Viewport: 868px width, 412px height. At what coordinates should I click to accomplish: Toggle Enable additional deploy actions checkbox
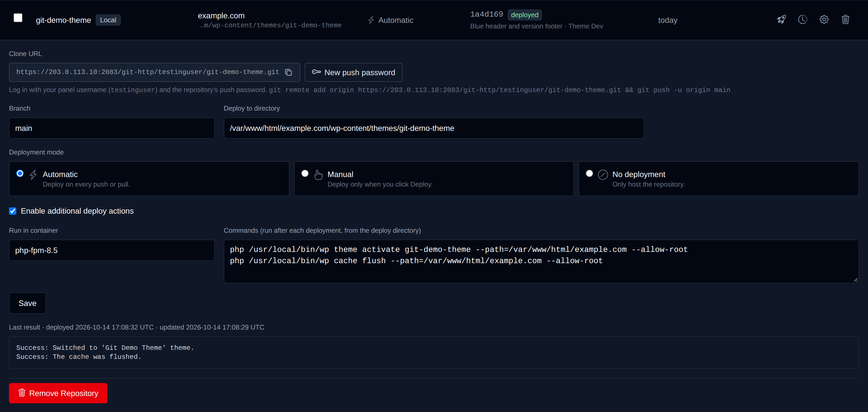[x=13, y=211]
